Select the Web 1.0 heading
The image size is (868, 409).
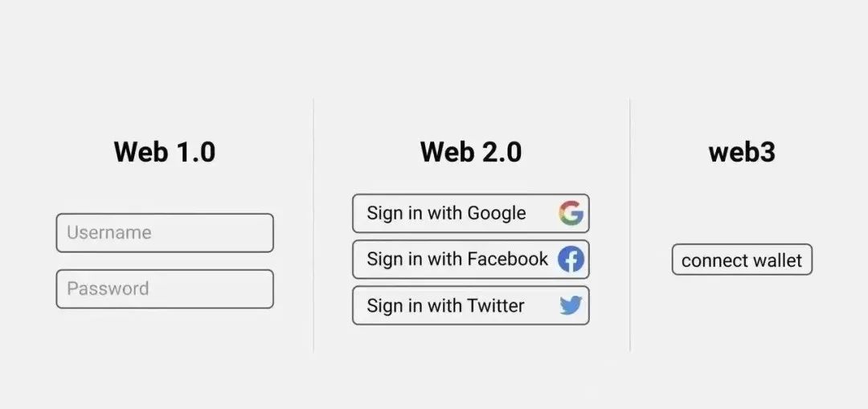(x=165, y=152)
